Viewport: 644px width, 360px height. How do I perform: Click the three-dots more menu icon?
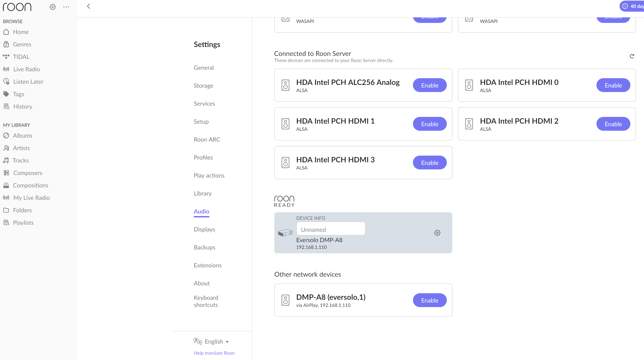pos(66,7)
